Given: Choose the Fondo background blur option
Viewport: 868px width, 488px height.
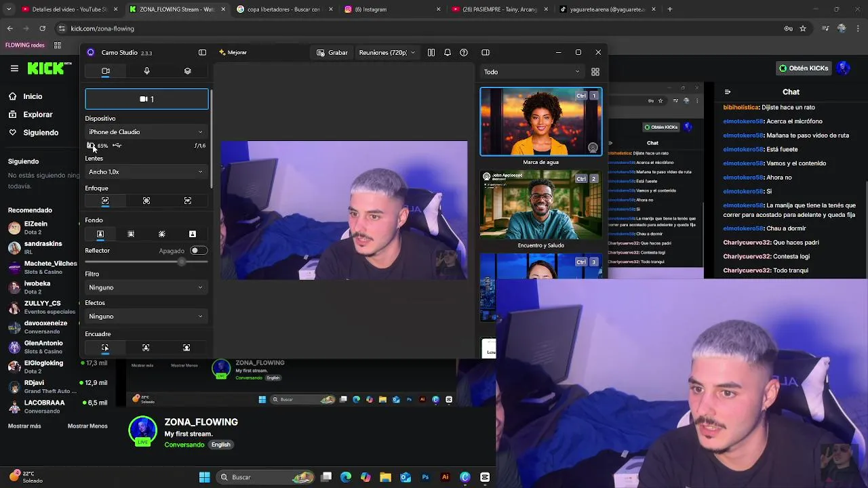Looking at the screenshot, I should [x=131, y=234].
